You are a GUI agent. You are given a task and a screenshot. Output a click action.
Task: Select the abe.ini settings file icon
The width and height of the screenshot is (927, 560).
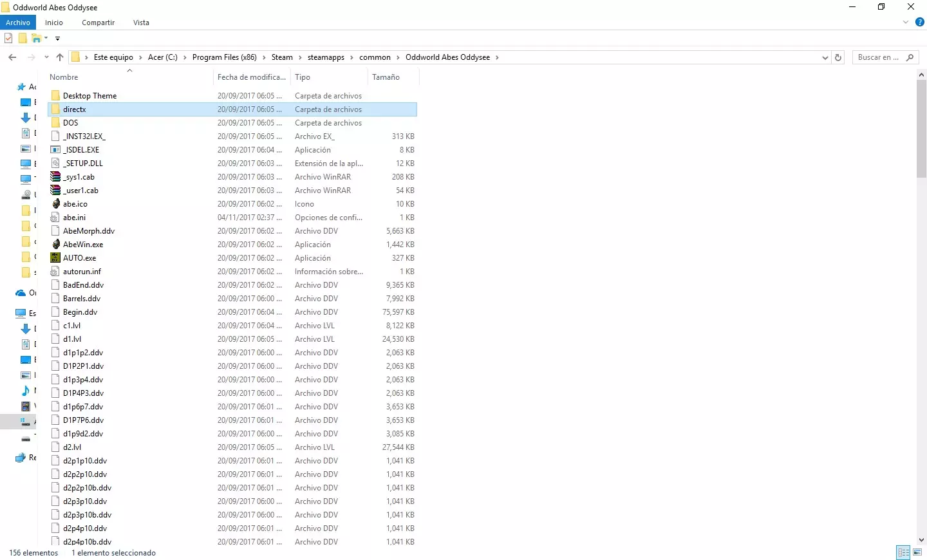(x=55, y=218)
